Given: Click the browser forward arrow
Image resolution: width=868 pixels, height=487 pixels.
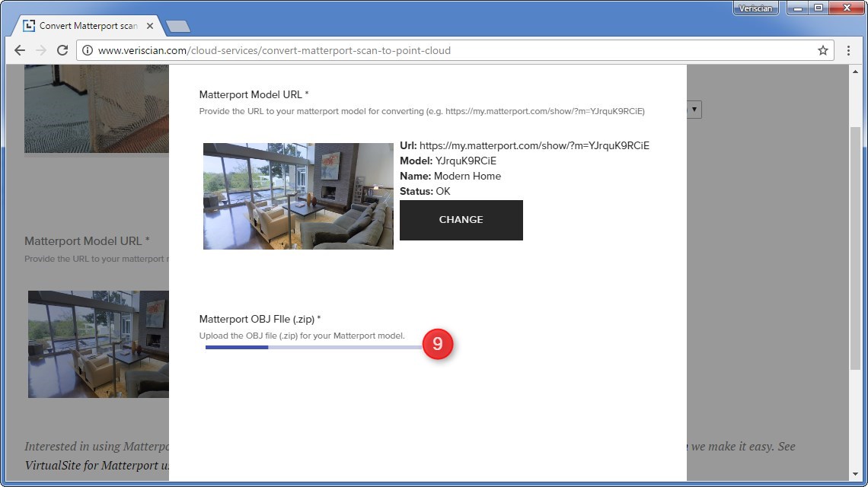Looking at the screenshot, I should (x=41, y=50).
